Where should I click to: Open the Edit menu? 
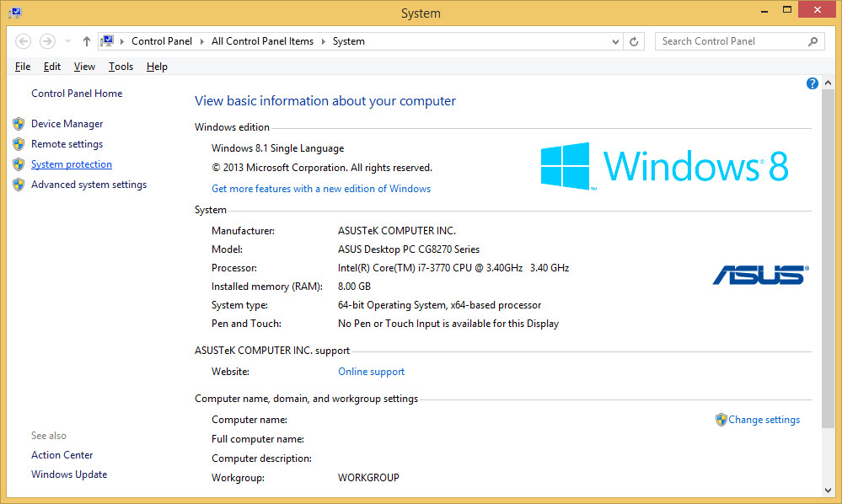coord(52,67)
